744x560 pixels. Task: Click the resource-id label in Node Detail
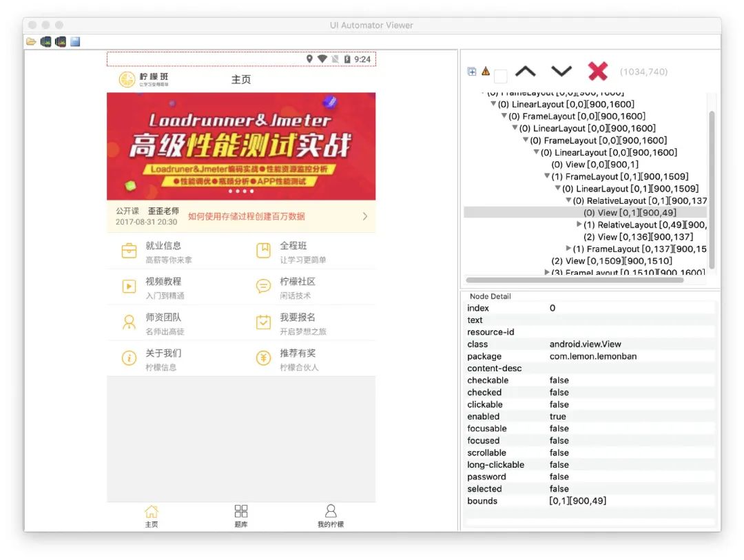(490, 332)
